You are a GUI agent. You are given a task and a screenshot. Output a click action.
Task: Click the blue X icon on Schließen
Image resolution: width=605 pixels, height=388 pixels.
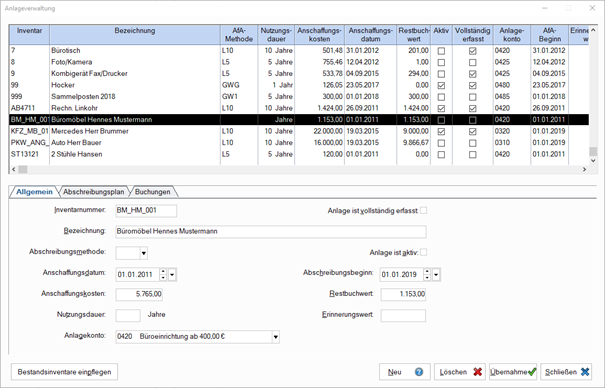click(x=585, y=372)
